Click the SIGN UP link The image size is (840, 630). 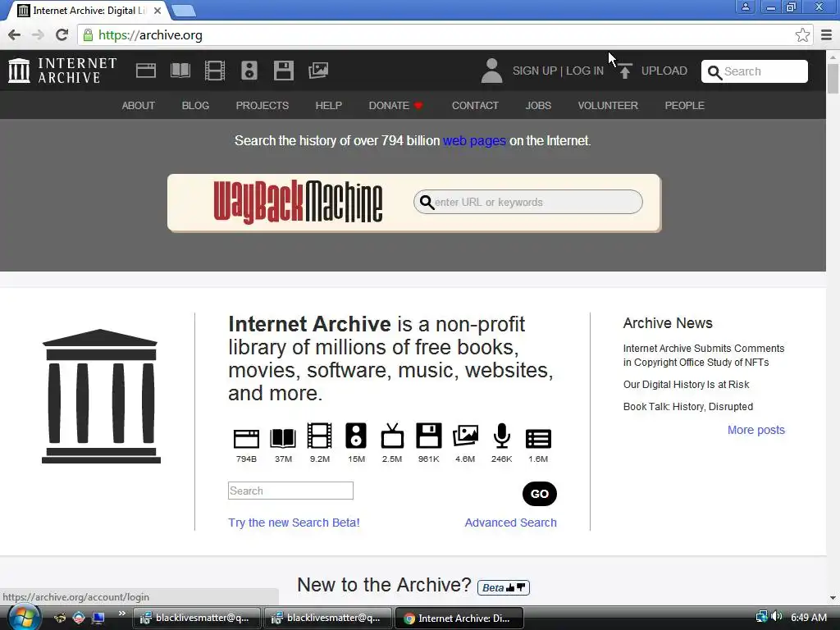[x=534, y=71]
